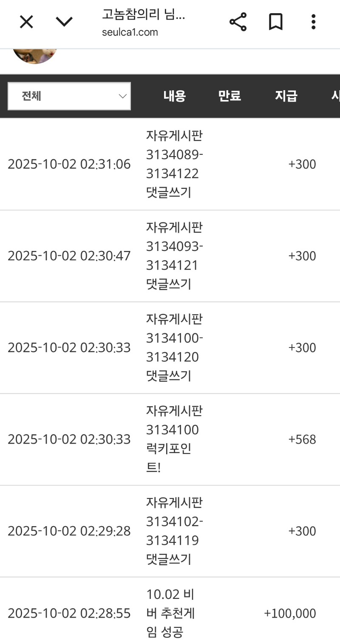Close the in-app browser tab
The height and width of the screenshot is (644, 340).
[x=26, y=22]
